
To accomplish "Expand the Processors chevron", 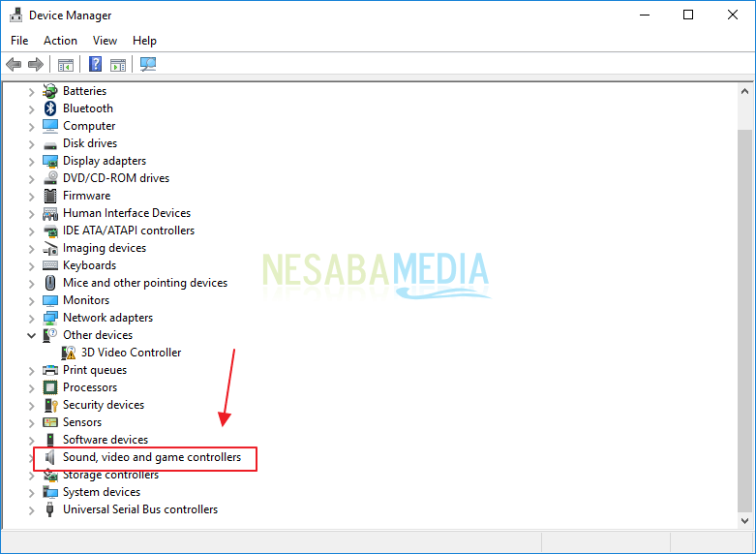I will [x=31, y=388].
